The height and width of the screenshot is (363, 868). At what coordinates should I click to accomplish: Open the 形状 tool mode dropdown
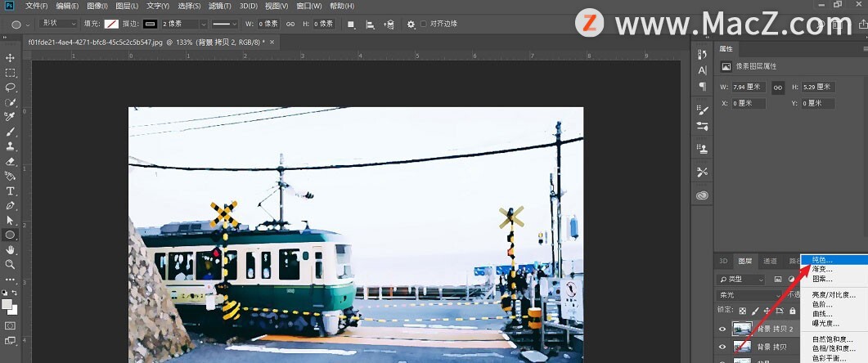tap(59, 25)
